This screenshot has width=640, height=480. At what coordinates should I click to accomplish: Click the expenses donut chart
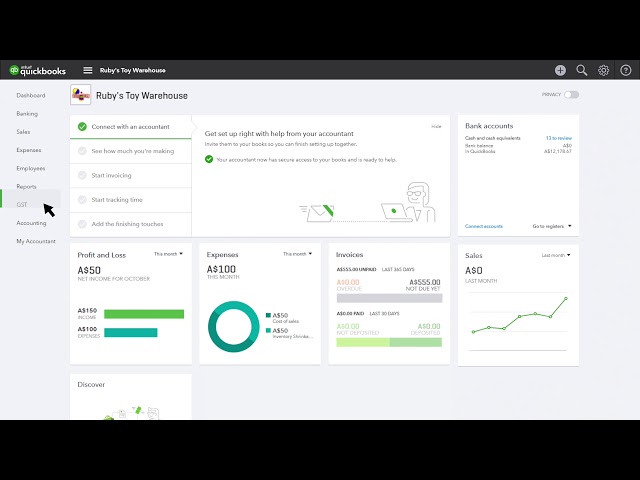(x=233, y=327)
